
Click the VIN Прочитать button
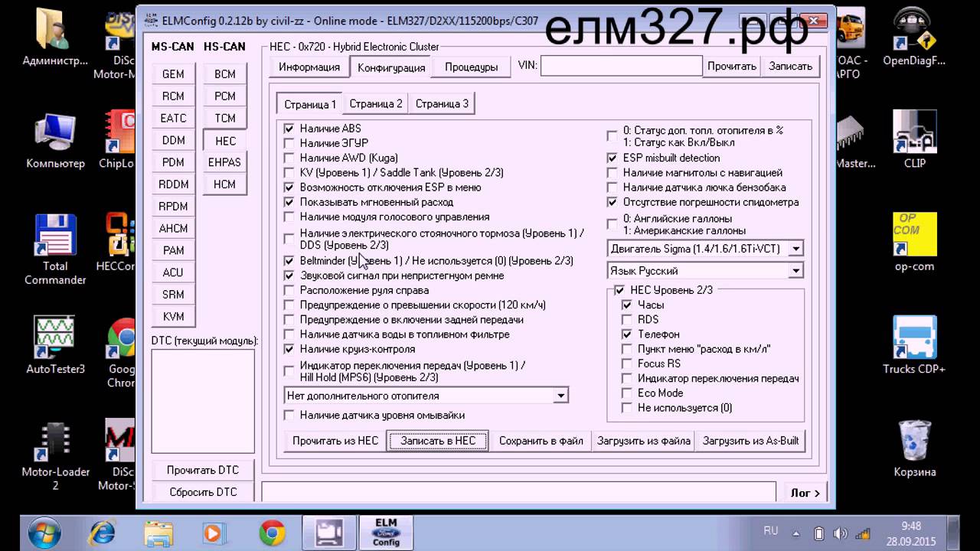[732, 67]
